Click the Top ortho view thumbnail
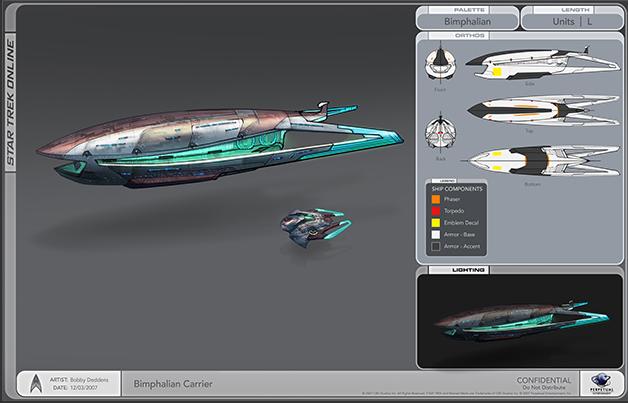 point(543,111)
